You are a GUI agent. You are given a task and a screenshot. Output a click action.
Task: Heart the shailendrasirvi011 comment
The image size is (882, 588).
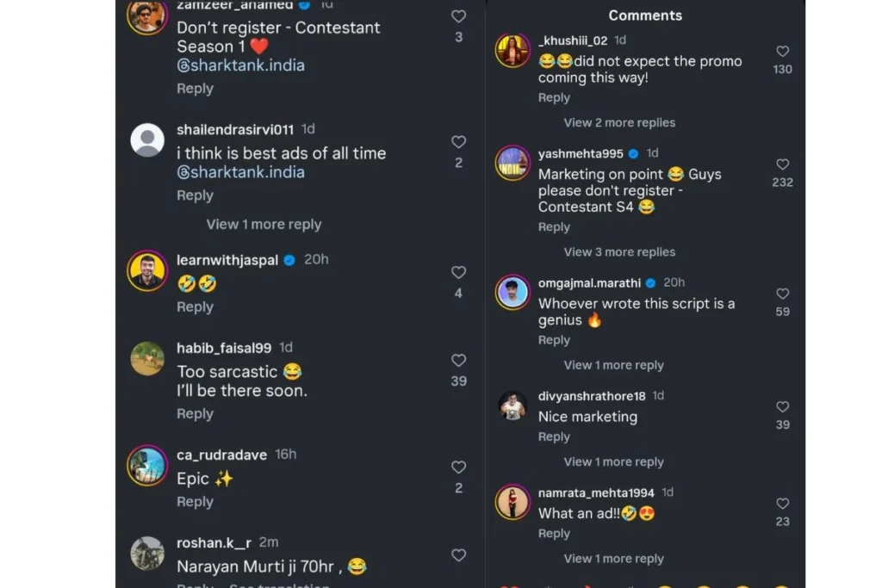click(458, 142)
